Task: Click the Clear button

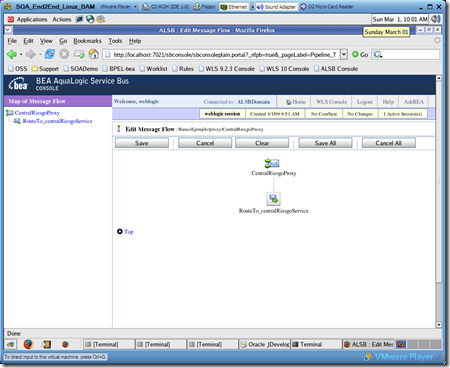Action: pos(262,143)
